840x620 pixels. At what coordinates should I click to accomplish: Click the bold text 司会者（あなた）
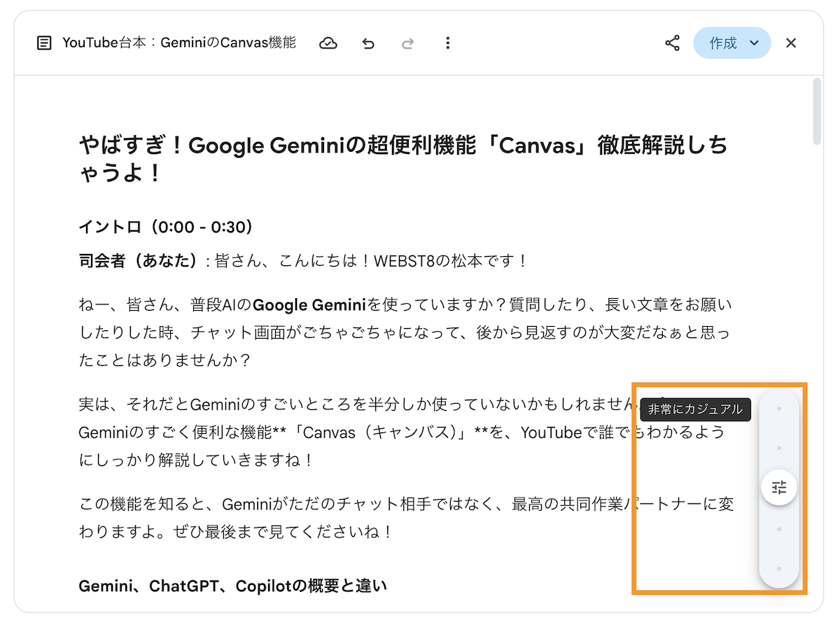[x=140, y=261]
